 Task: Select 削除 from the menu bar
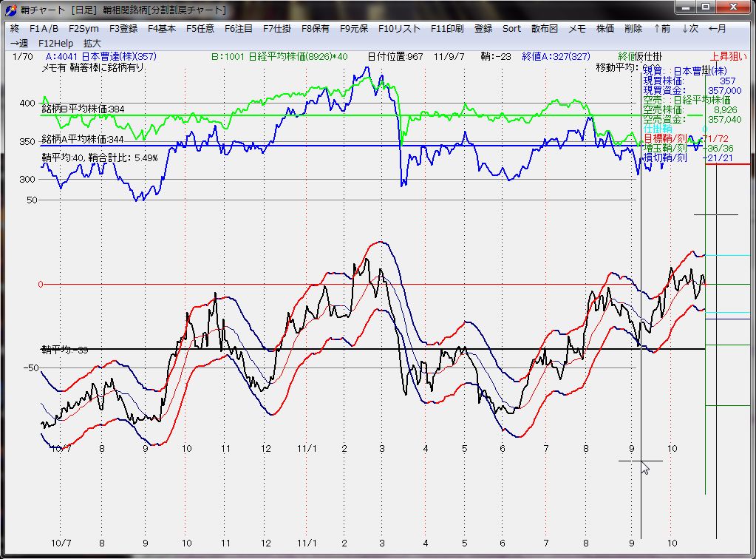pos(633,28)
